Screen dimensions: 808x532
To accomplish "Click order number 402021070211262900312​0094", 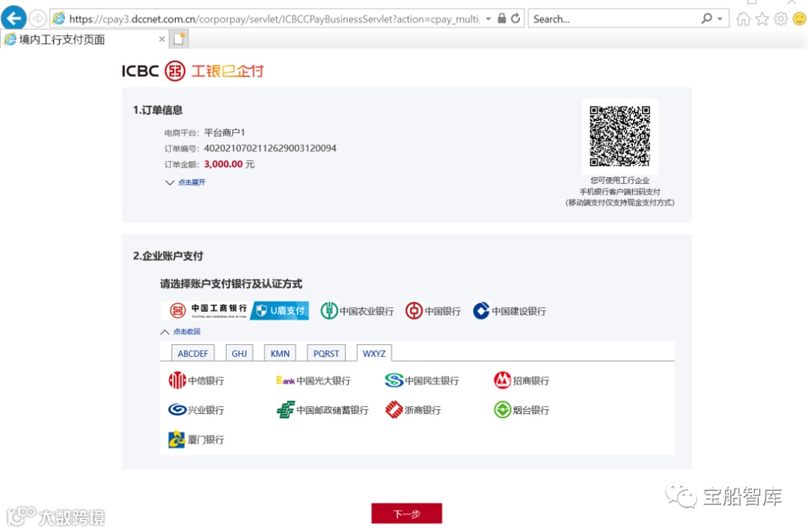I will [x=270, y=148].
